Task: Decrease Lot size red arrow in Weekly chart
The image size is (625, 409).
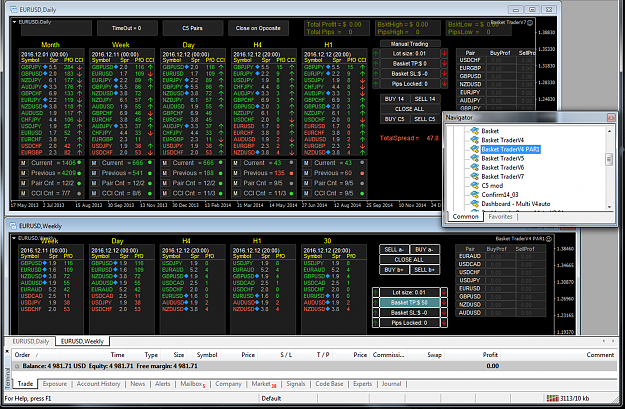Action: click(x=444, y=292)
